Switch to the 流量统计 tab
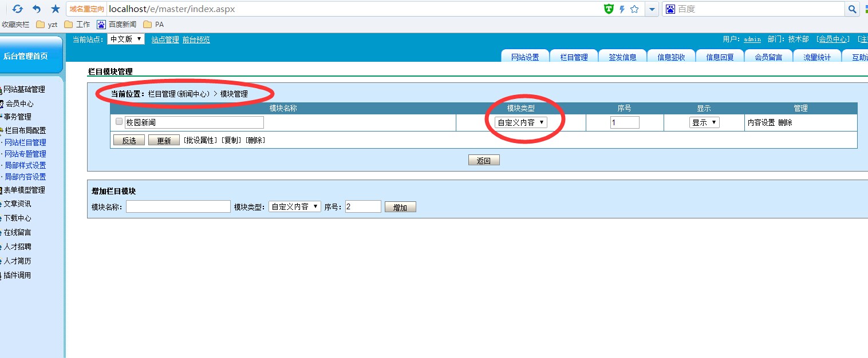The height and width of the screenshot is (358, 868). 816,57
